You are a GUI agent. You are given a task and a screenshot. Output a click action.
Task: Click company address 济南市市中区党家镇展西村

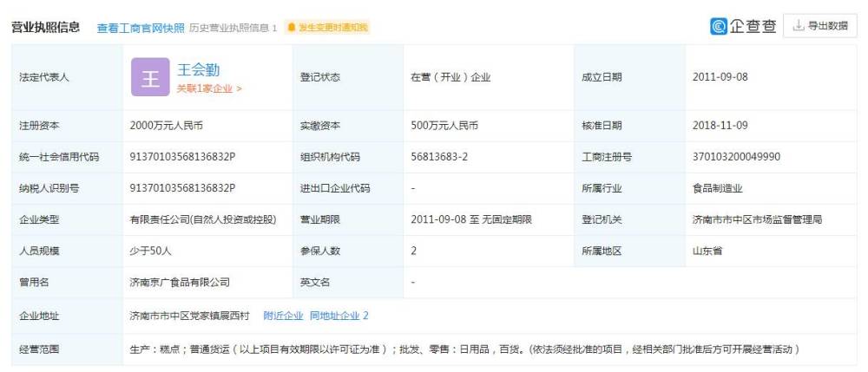(189, 317)
